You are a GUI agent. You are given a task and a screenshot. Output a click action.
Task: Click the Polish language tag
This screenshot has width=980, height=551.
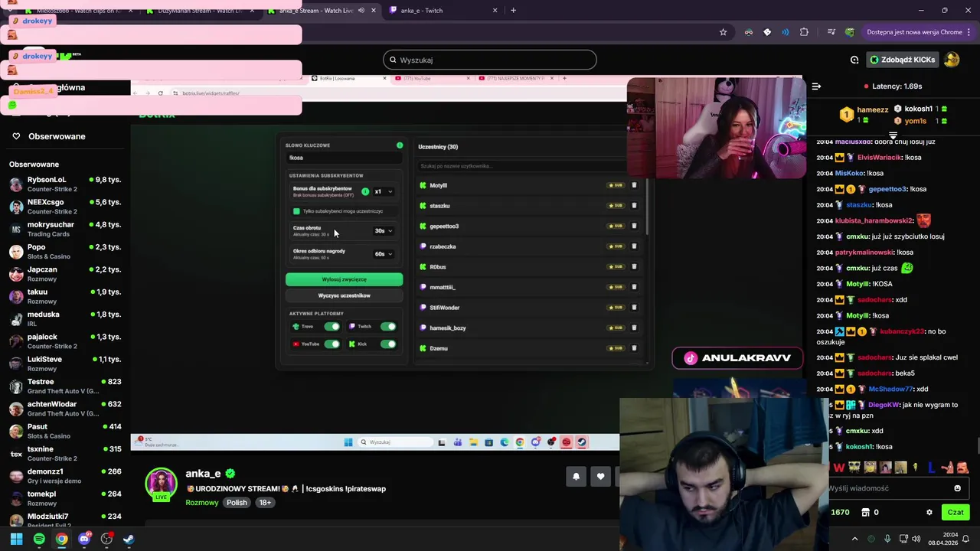(237, 503)
